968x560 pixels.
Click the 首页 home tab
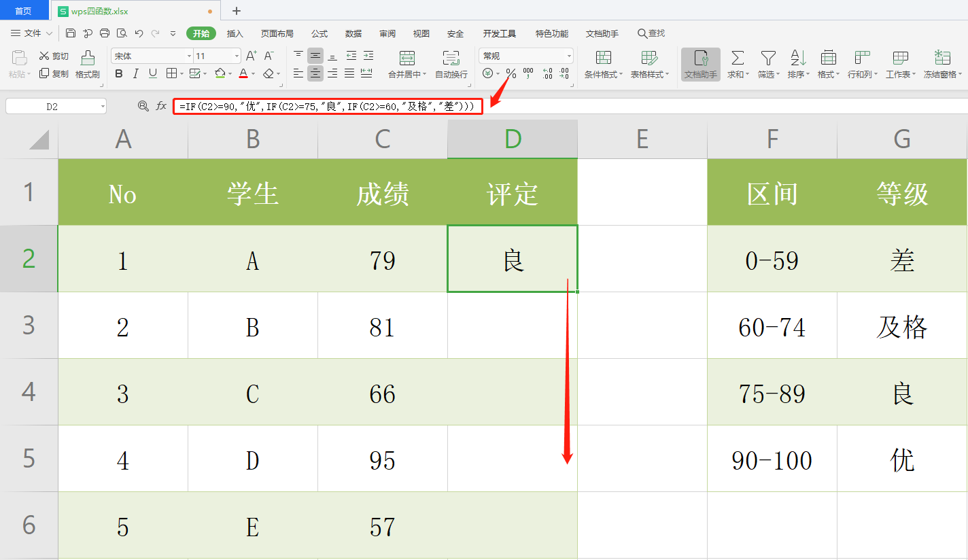click(24, 11)
